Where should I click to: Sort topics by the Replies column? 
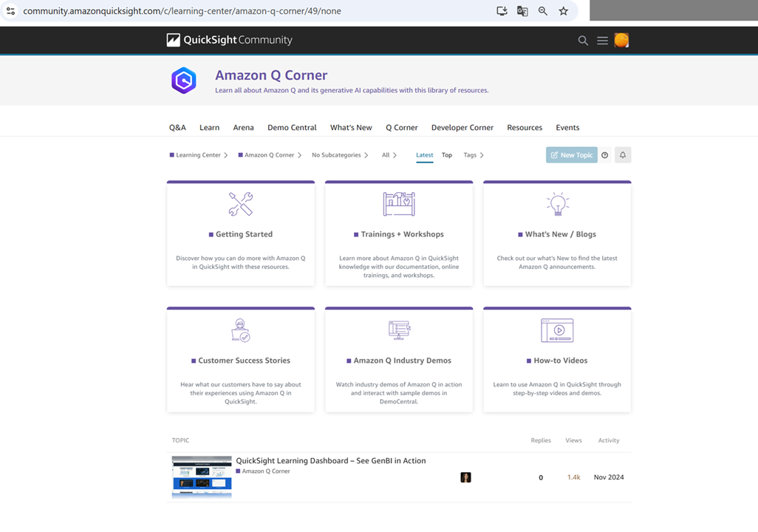point(541,440)
